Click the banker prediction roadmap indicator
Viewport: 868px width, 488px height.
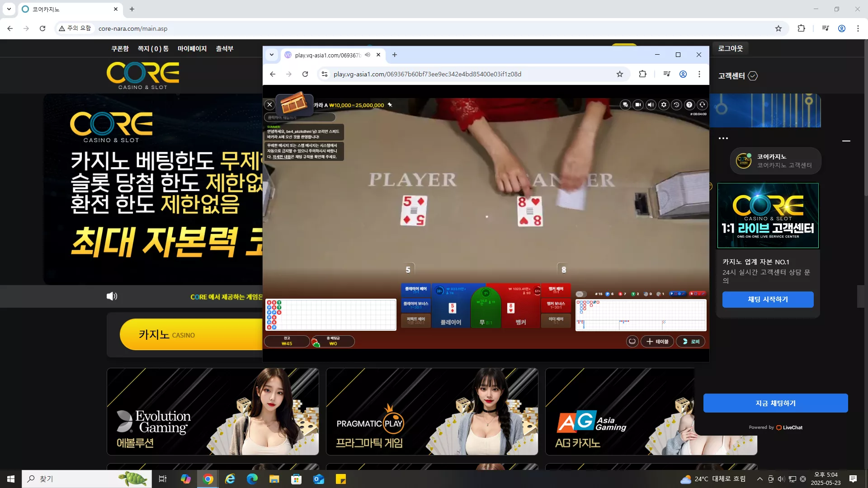697,294
